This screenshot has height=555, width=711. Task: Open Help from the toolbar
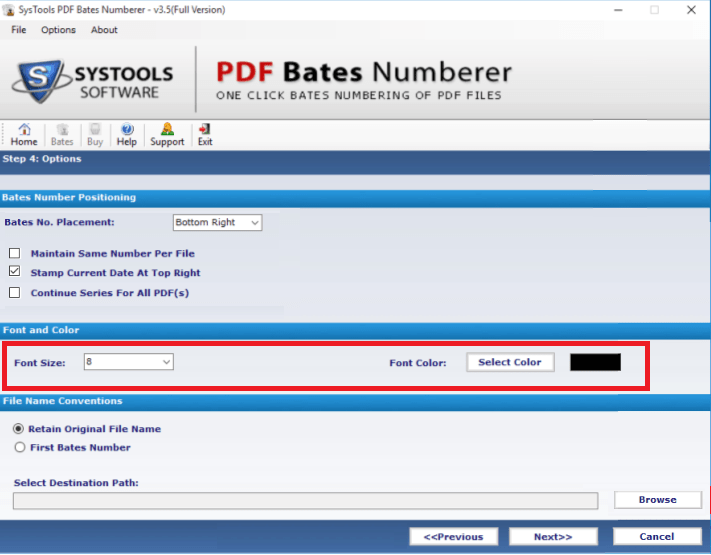[127, 135]
